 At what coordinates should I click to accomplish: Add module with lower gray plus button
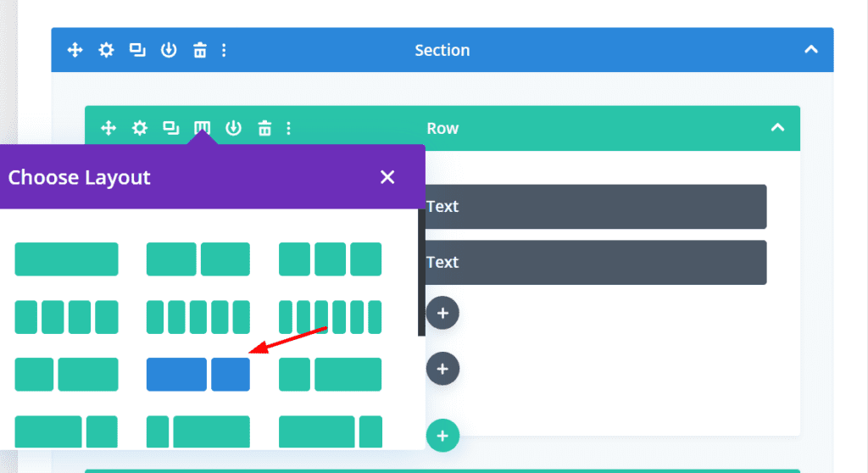(442, 369)
